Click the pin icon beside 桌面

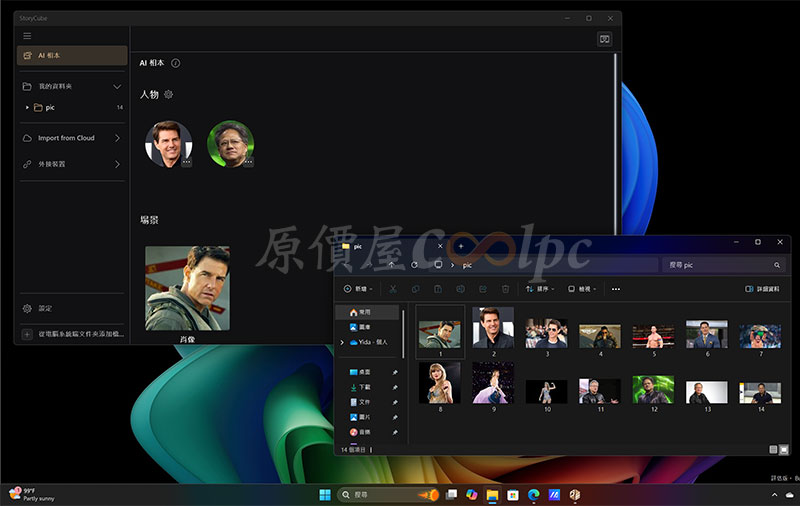pos(394,372)
